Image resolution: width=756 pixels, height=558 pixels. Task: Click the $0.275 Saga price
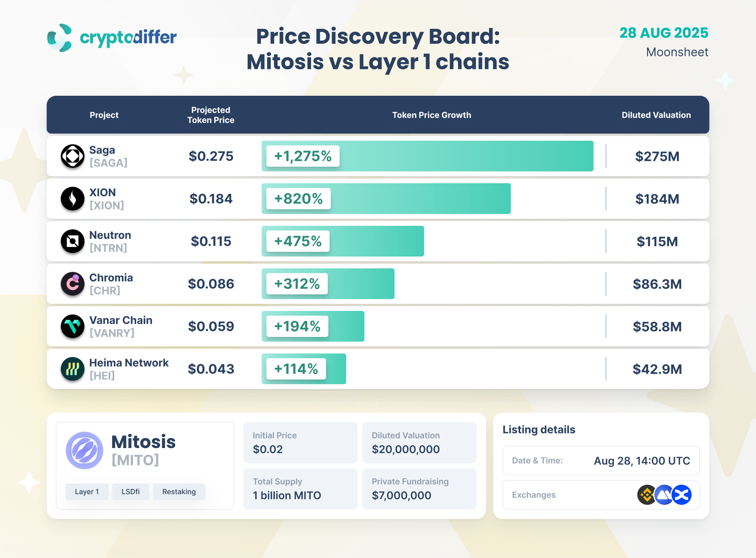[211, 156]
